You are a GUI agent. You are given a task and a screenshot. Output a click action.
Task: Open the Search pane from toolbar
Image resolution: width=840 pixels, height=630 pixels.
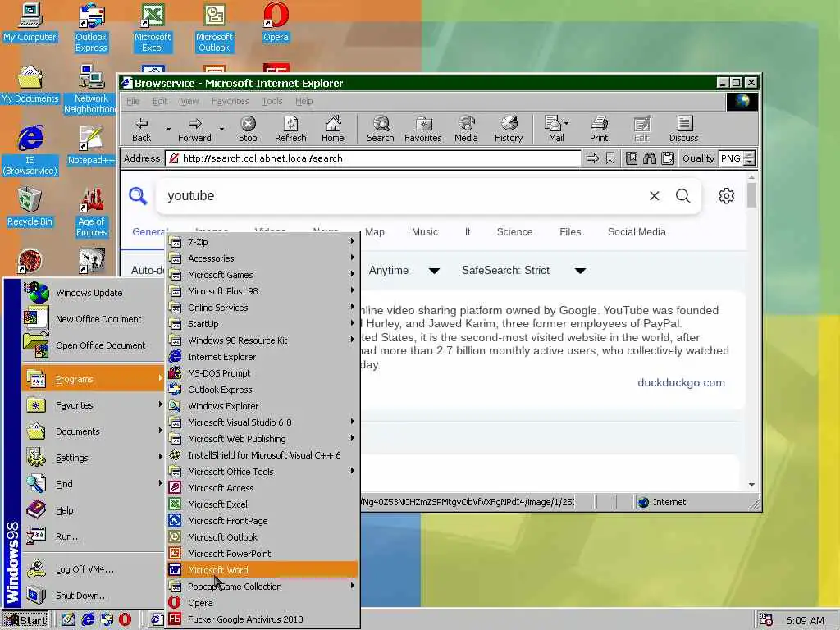(x=381, y=129)
